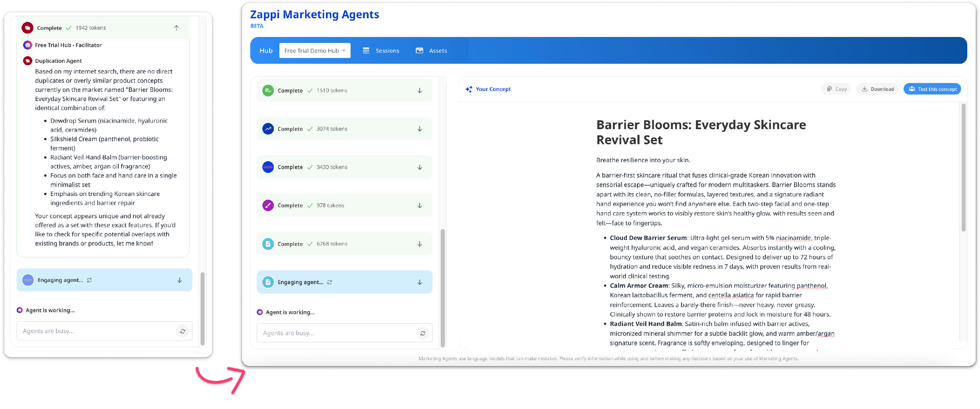Click Test this concept button
Image resolution: width=980 pixels, height=409 pixels.
[932, 89]
